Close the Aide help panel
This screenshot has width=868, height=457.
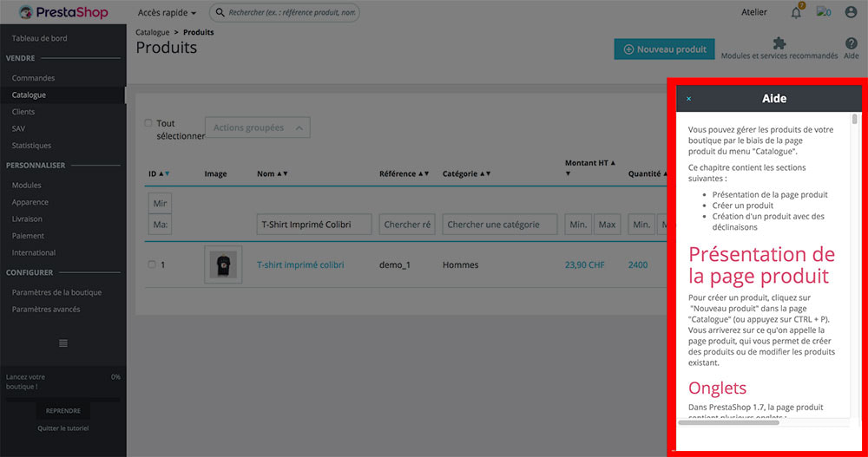[689, 99]
